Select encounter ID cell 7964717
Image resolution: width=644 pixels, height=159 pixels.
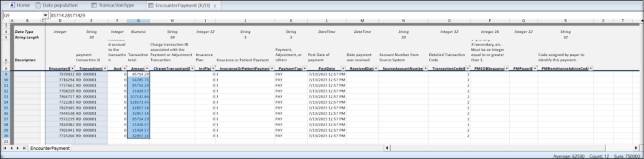60,97
